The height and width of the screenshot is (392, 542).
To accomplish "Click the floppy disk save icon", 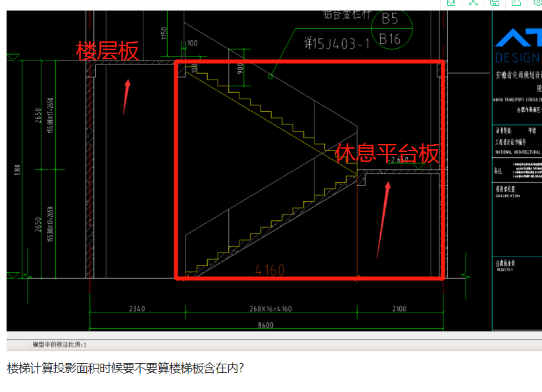I will [495, 3].
